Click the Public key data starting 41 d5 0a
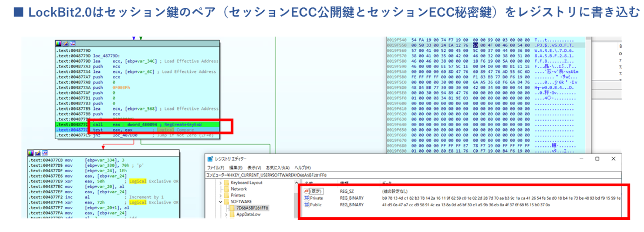Image resolution: width=644 pixels, height=232 pixels. click(466, 204)
